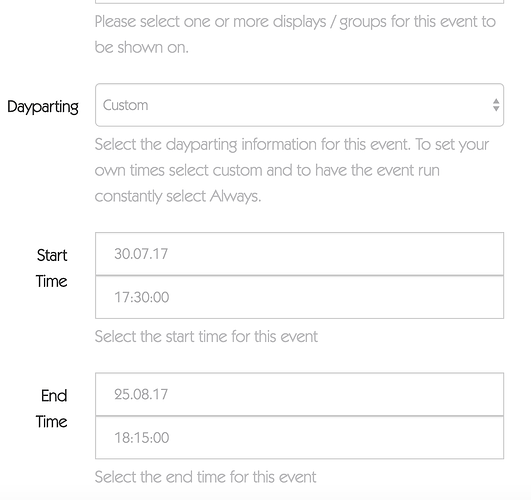The image size is (531, 500).
Task: Open the Dayparting dropdown set to Custom
Action: (x=299, y=105)
